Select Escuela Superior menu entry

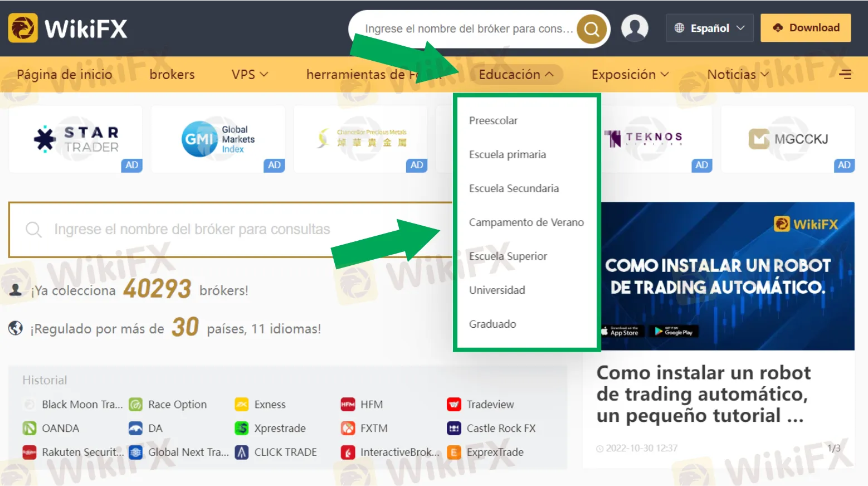(x=508, y=256)
